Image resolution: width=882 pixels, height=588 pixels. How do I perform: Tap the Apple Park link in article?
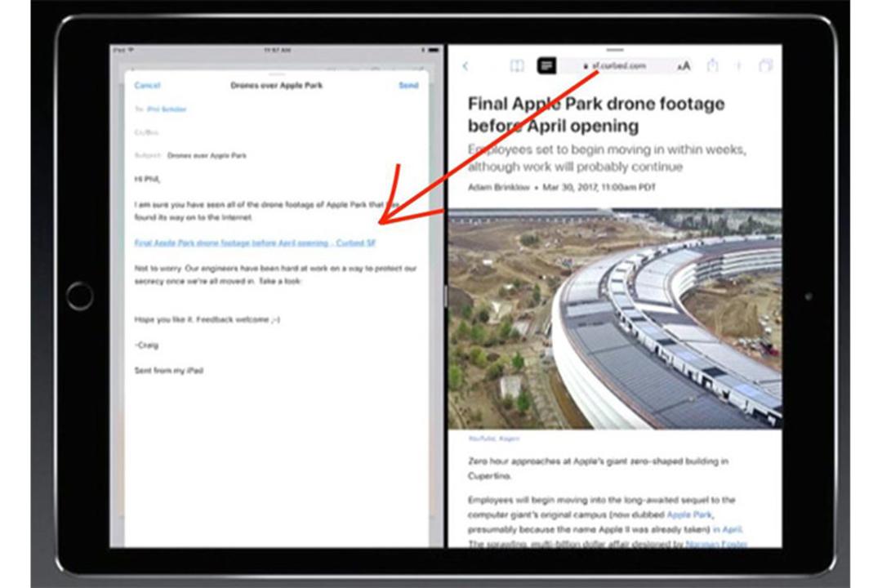point(689,514)
